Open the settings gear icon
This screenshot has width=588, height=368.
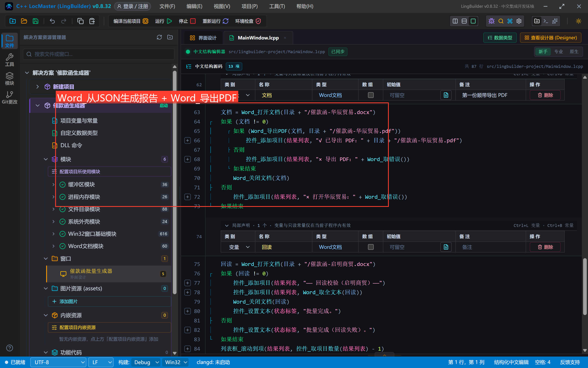pyautogui.click(x=519, y=21)
